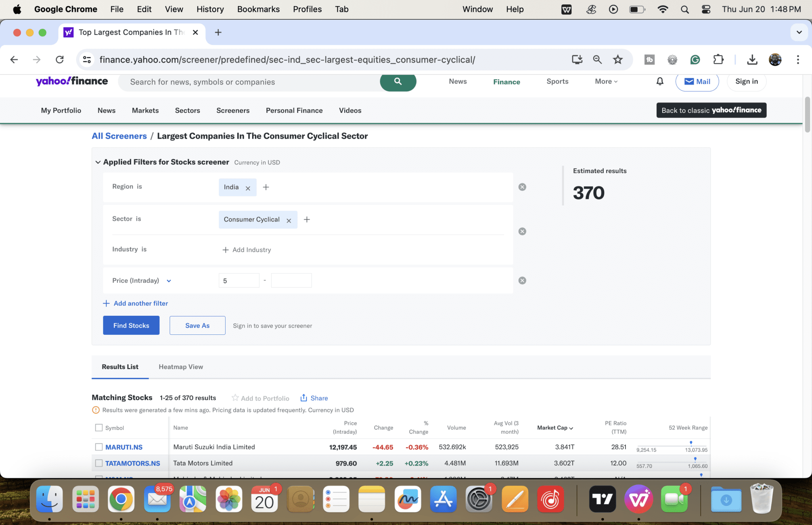
Task: Click the green search magnifier button
Action: coord(398,82)
